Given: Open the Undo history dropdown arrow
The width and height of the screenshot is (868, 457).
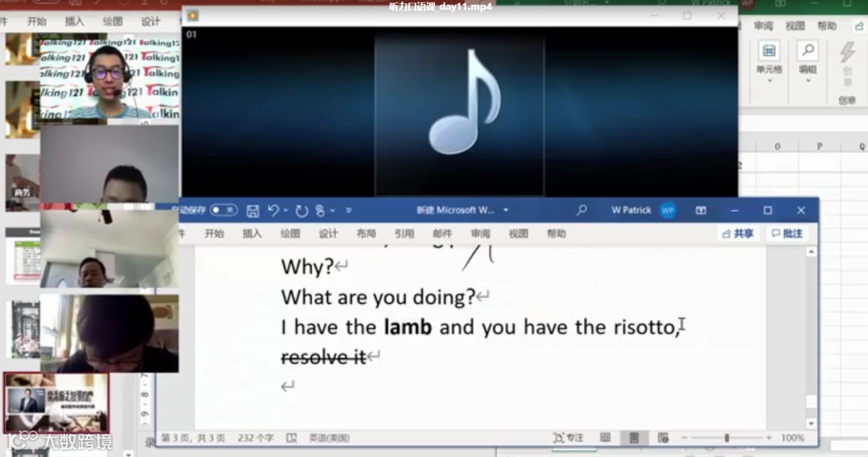Looking at the screenshot, I should pos(285,211).
